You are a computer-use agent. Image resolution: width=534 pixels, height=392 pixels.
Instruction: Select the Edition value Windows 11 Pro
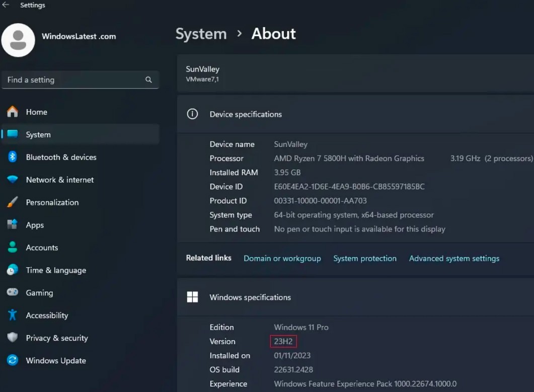(x=301, y=327)
